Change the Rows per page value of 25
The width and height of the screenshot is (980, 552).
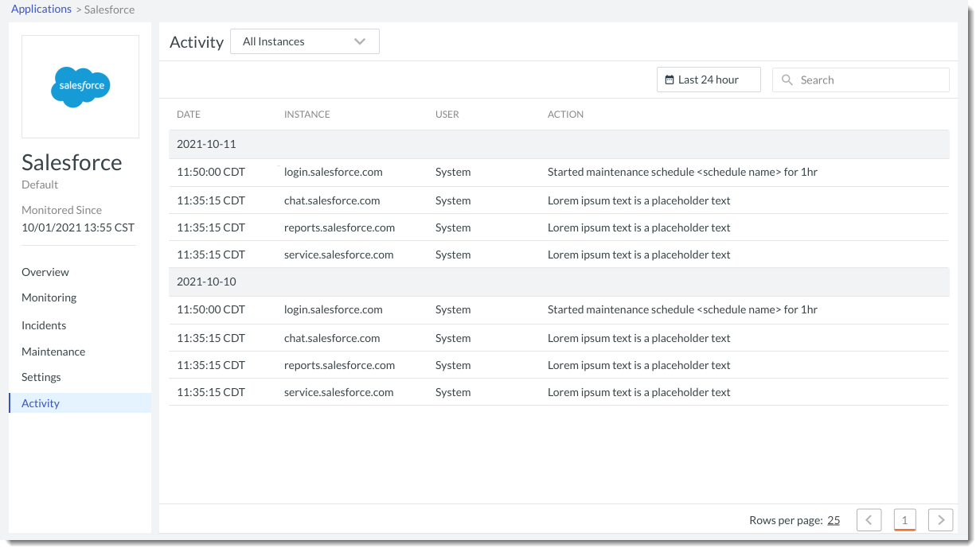834,519
